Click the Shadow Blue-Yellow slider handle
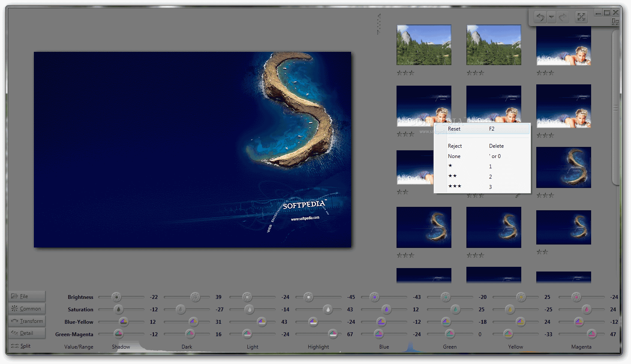 click(123, 322)
